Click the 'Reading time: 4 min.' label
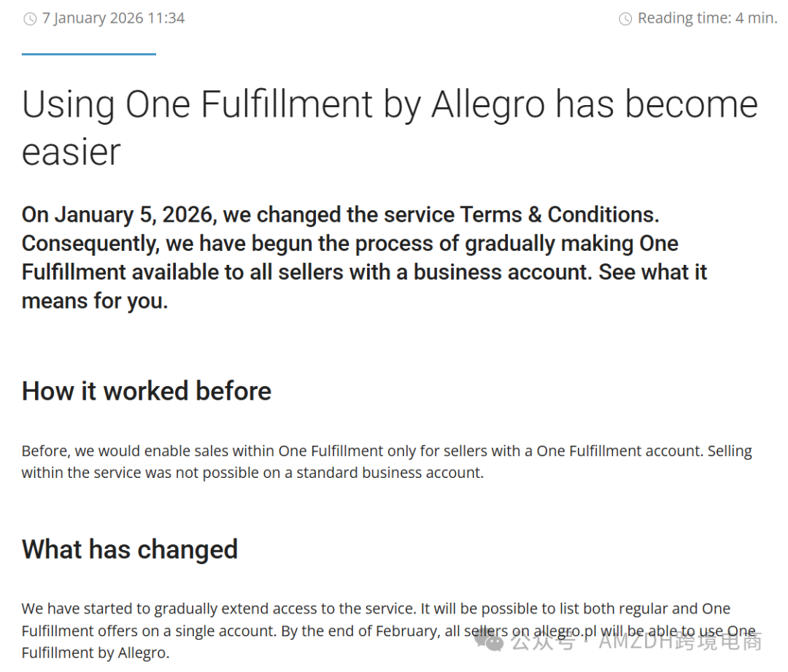The height and width of the screenshot is (672, 788). point(707,18)
